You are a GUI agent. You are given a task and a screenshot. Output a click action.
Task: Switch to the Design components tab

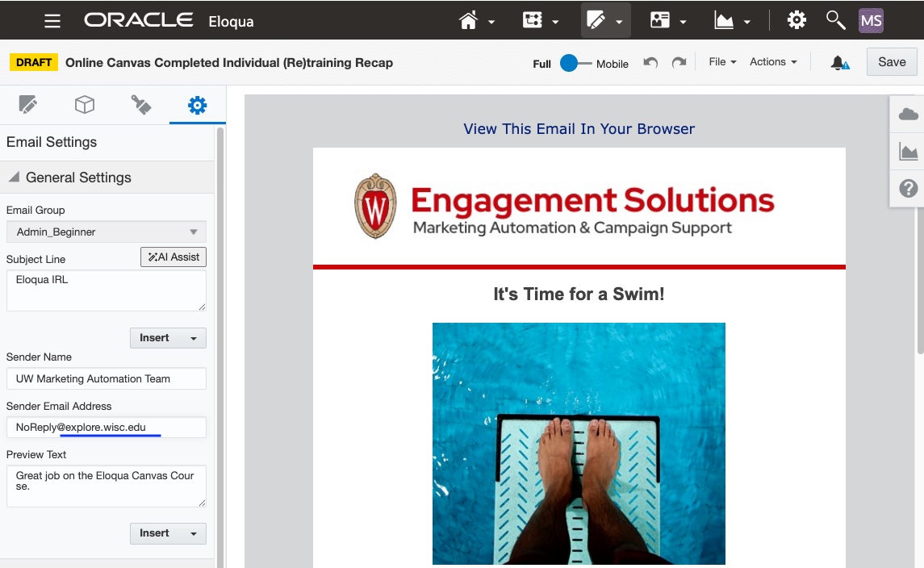27,105
